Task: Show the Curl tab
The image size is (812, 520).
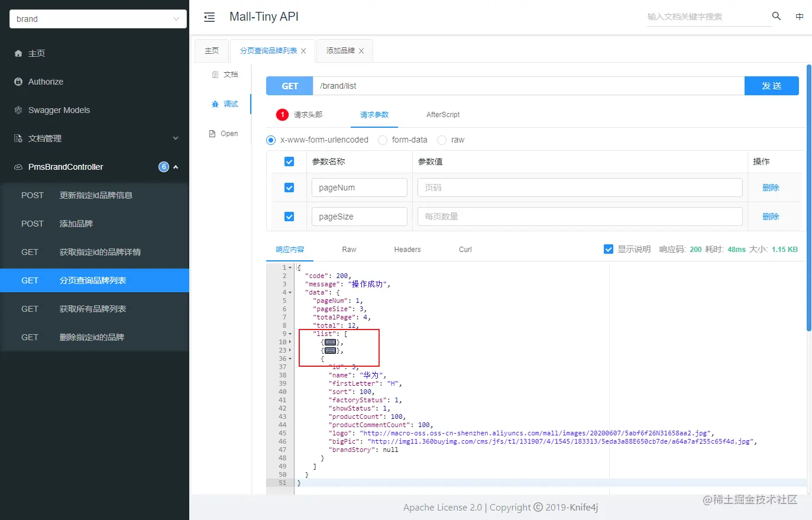Action: pos(465,250)
